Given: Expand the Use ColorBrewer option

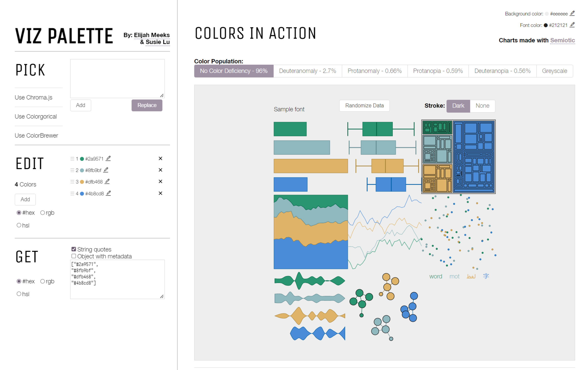Looking at the screenshot, I should point(36,136).
